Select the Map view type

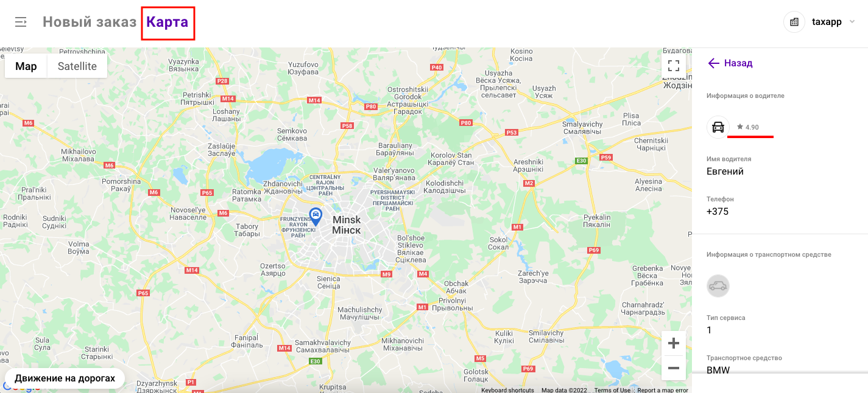tap(26, 66)
